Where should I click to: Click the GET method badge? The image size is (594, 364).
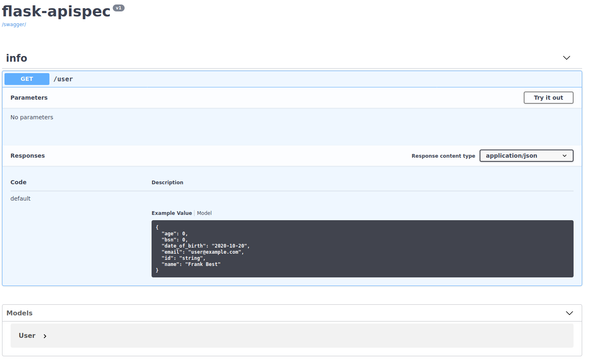27,79
